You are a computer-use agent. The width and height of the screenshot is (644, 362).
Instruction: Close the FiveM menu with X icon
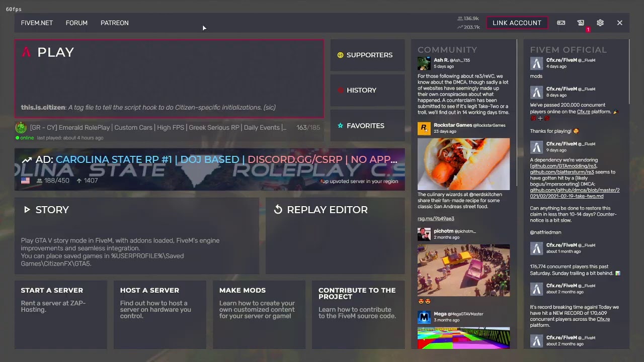pos(619,23)
